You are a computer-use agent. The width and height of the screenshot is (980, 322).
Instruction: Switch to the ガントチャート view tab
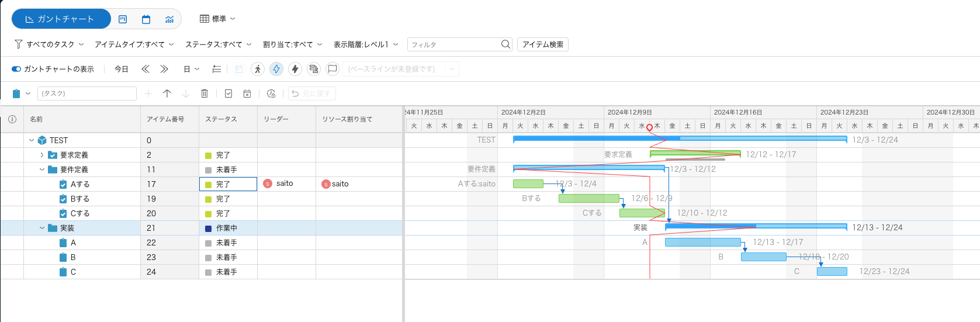pyautogui.click(x=61, y=19)
